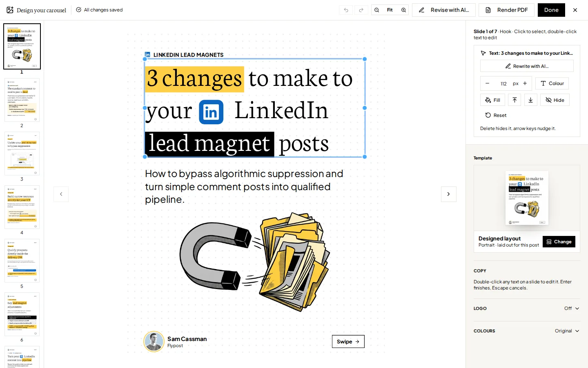Undo the last change
The width and height of the screenshot is (588, 368).
346,10
